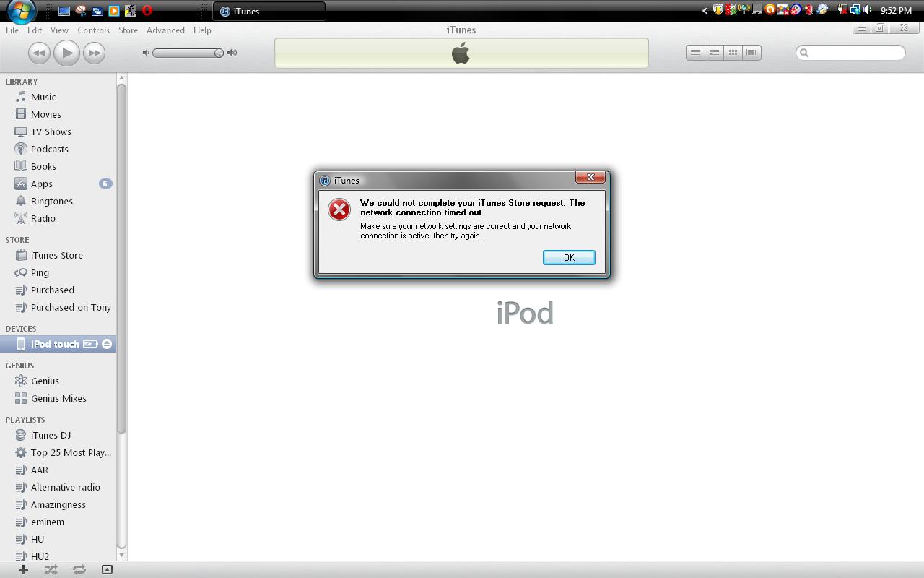
Task: Switch to grid view
Action: [x=733, y=53]
